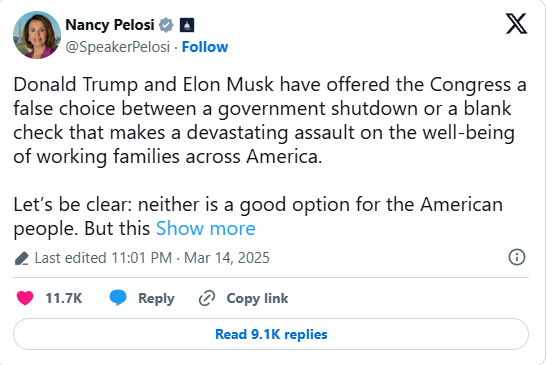Click the blue reply bubble icon
Screen dimensions: 547x365
coord(118,298)
